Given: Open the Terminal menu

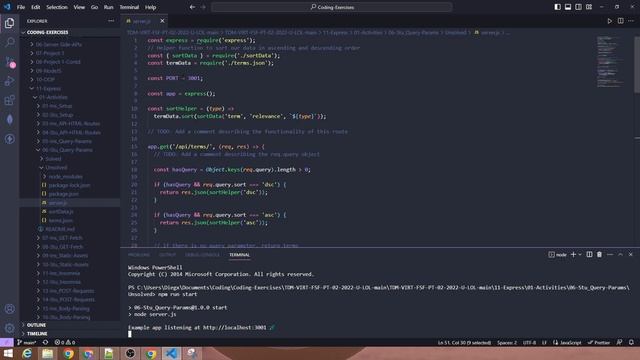Looking at the screenshot, I should (129, 7).
